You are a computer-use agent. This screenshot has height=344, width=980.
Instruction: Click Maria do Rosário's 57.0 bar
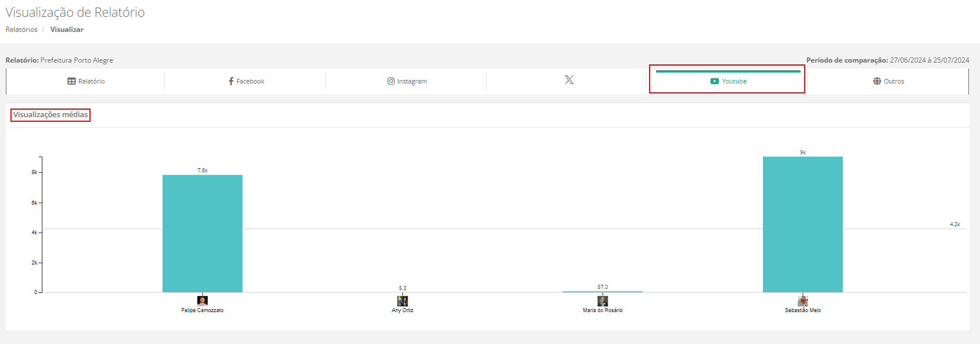tap(603, 292)
